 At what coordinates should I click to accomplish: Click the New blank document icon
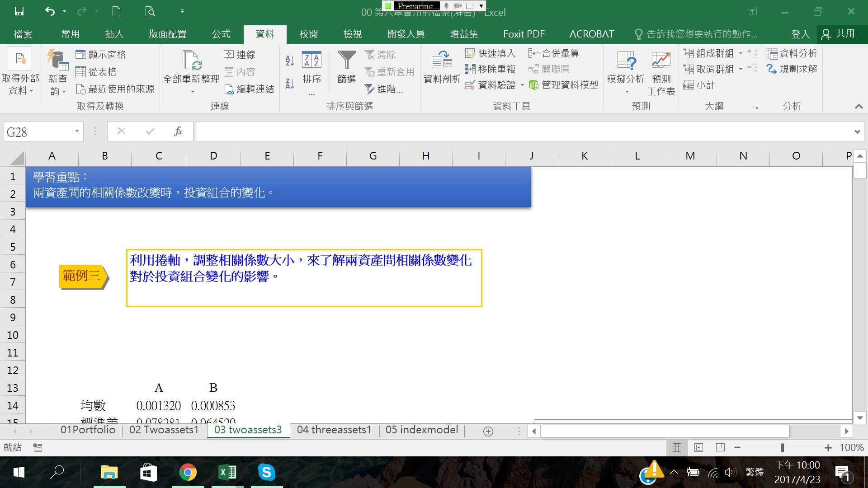pos(116,11)
